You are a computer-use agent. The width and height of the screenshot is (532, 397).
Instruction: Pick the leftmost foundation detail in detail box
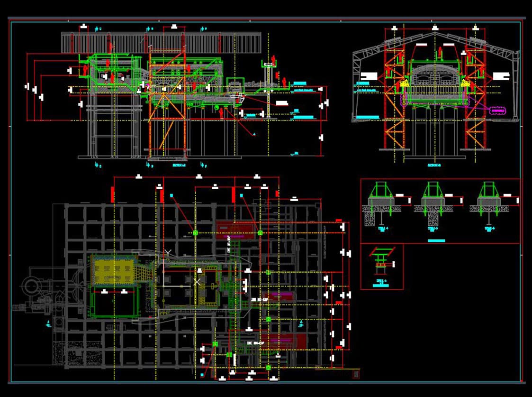(x=382, y=204)
